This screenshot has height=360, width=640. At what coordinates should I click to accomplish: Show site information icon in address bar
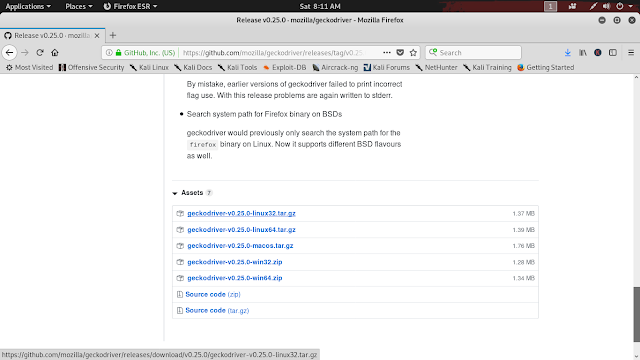109,53
